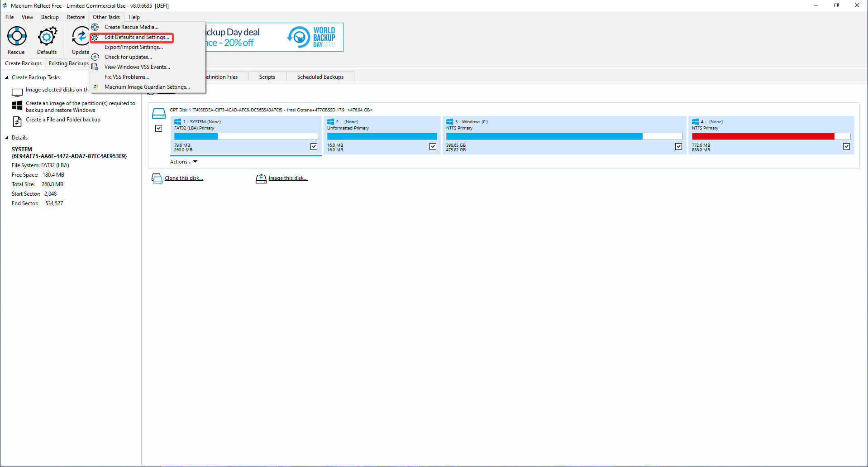Viewport: 868px width, 467px height.
Task: Click Create an image of partitions for Windows
Action: [x=81, y=107]
